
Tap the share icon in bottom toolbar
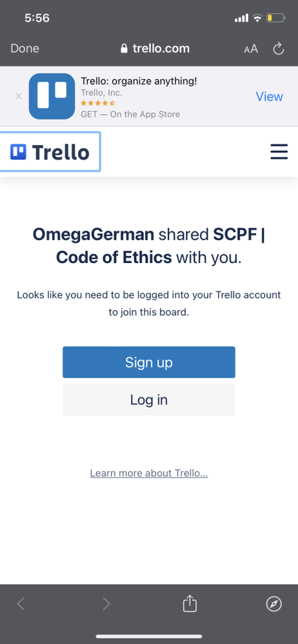[190, 604]
